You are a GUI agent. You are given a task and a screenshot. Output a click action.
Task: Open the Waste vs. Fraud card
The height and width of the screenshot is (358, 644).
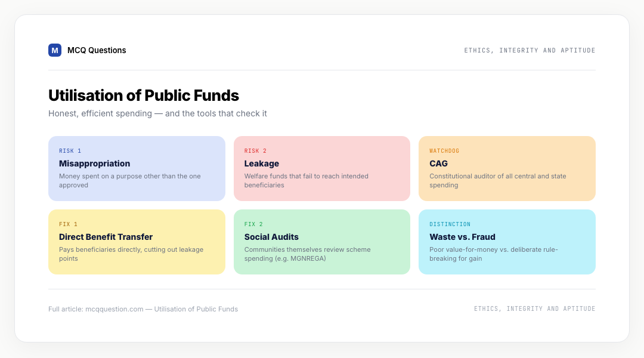tap(507, 242)
